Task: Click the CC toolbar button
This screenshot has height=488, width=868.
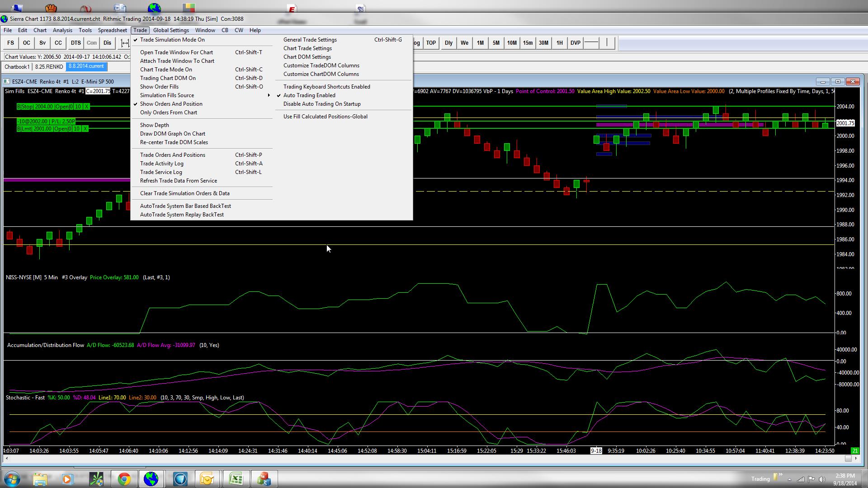Action: coord(58,43)
